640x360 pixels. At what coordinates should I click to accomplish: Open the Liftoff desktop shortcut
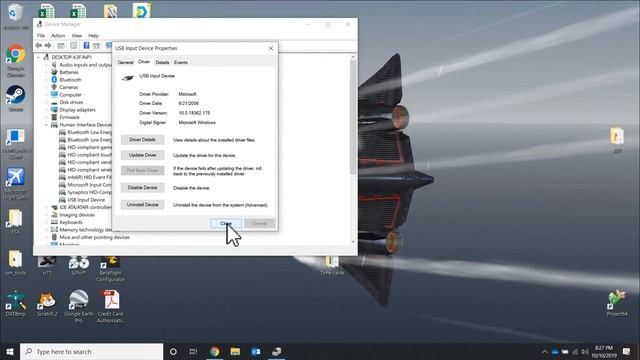click(x=78, y=265)
